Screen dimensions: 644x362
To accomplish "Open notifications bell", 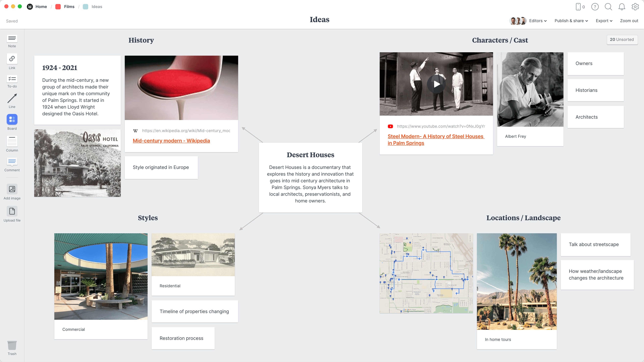I will click(622, 7).
